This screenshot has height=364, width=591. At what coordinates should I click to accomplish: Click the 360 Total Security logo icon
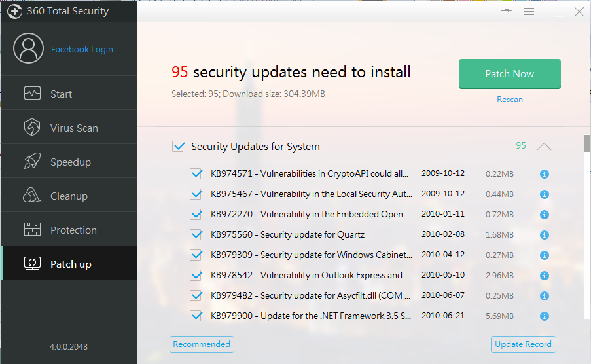[14, 11]
